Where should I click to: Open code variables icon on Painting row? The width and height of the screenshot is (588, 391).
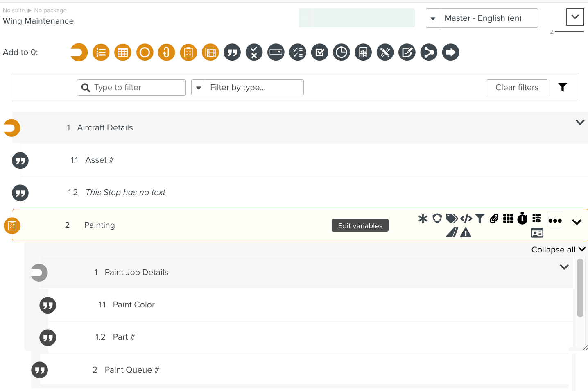[x=466, y=218]
